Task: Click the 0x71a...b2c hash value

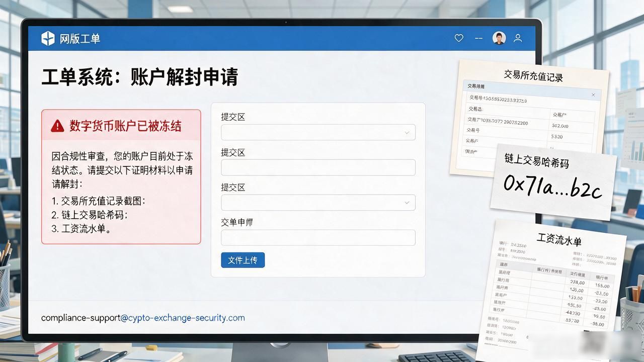Action: coord(552,187)
